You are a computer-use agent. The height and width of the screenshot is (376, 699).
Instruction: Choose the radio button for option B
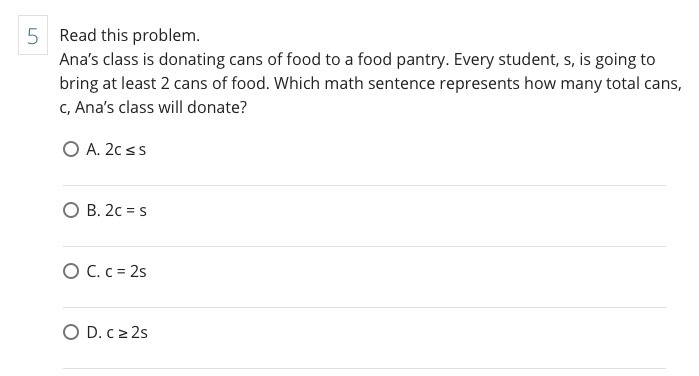(x=71, y=210)
